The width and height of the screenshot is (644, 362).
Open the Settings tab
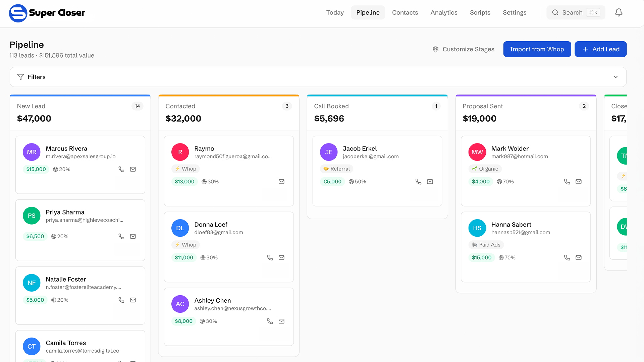point(515,12)
